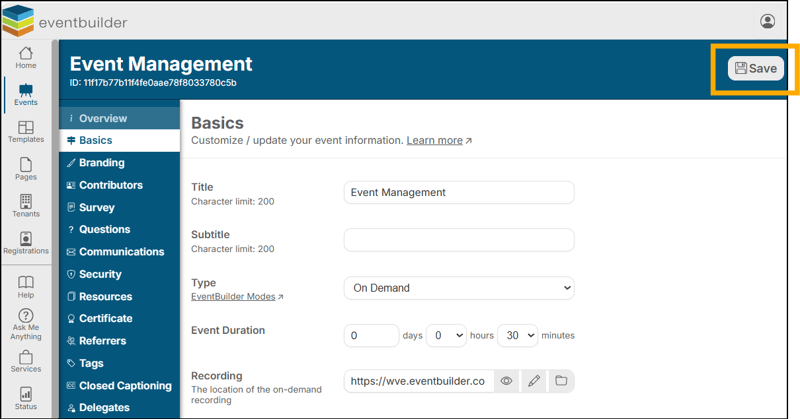Open Services in the sidebar
The height and width of the screenshot is (419, 800).
click(x=26, y=361)
